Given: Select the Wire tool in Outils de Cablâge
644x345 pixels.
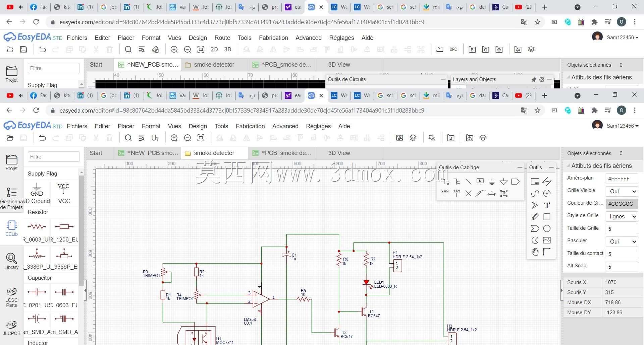Looking at the screenshot, I should tap(445, 182).
